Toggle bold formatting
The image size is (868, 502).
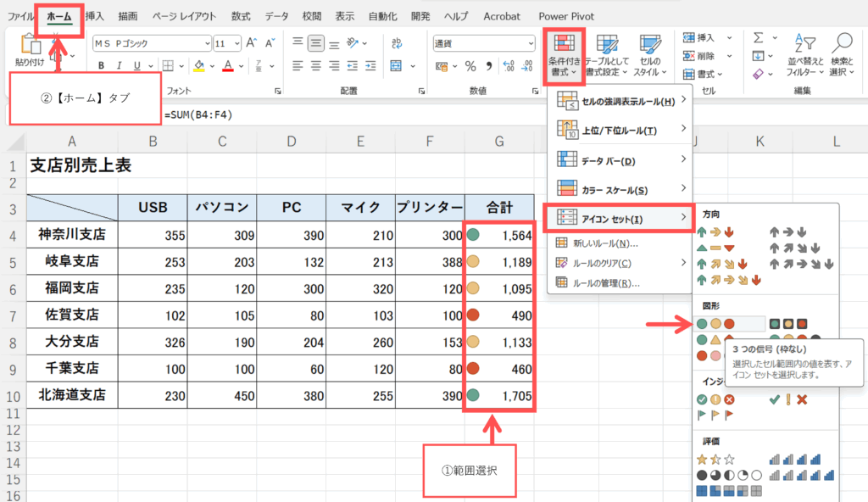tap(101, 66)
